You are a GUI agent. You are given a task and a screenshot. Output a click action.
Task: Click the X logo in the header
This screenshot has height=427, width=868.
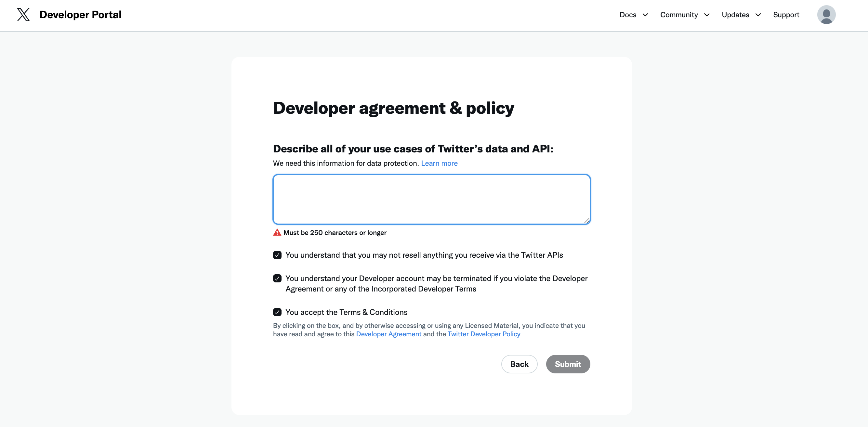pos(23,15)
